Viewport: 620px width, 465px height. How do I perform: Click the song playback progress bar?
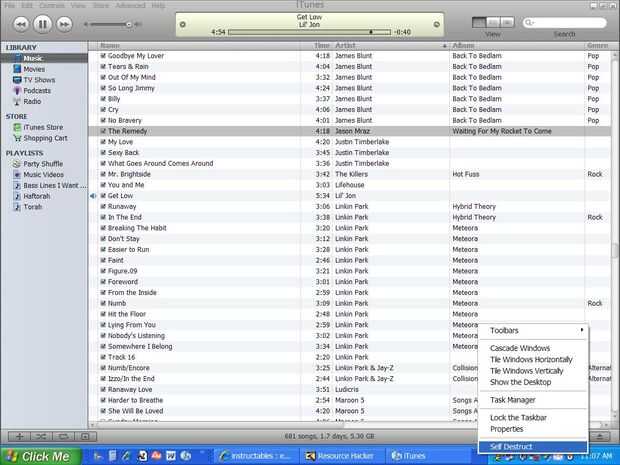[309, 32]
